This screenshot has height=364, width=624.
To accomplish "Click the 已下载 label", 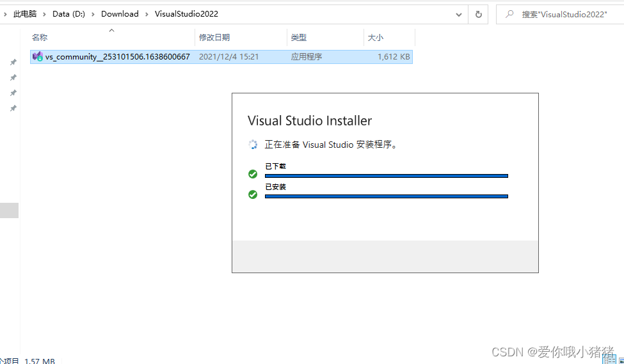I will pos(275,166).
